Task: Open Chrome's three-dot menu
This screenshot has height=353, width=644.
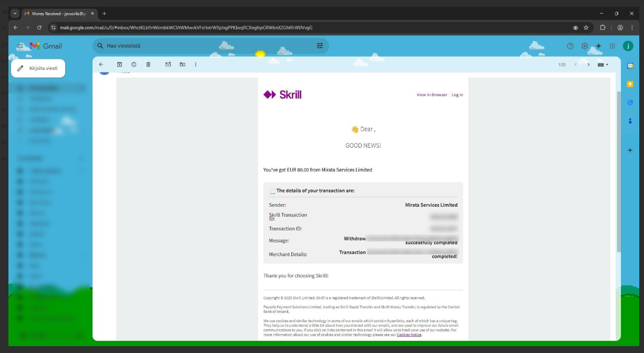Action: click(x=632, y=27)
